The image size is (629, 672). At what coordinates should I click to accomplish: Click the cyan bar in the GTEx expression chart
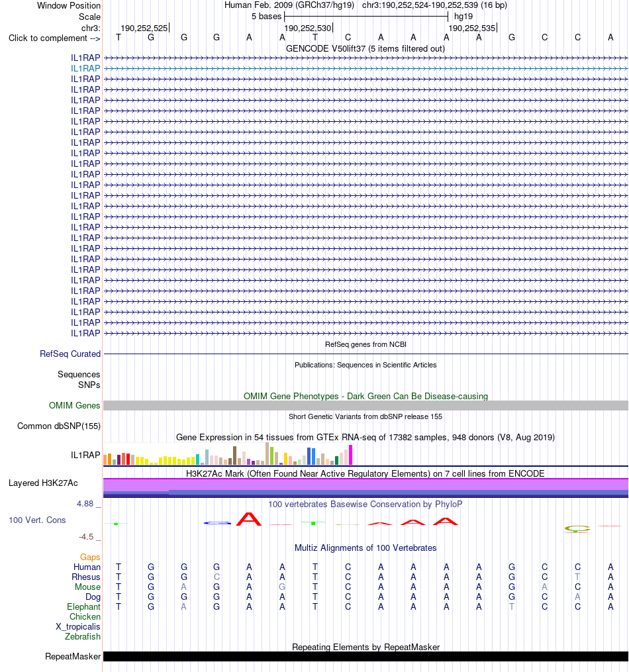197,459
